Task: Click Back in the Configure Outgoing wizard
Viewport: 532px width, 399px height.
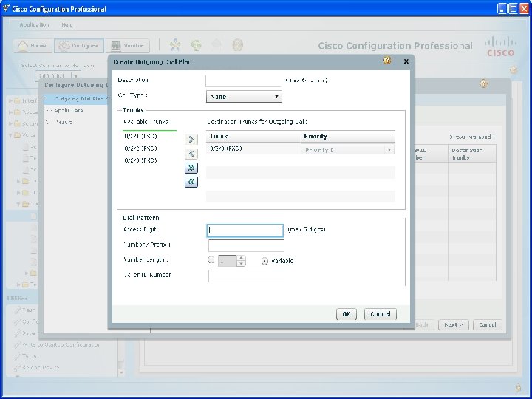Action: tap(421, 325)
